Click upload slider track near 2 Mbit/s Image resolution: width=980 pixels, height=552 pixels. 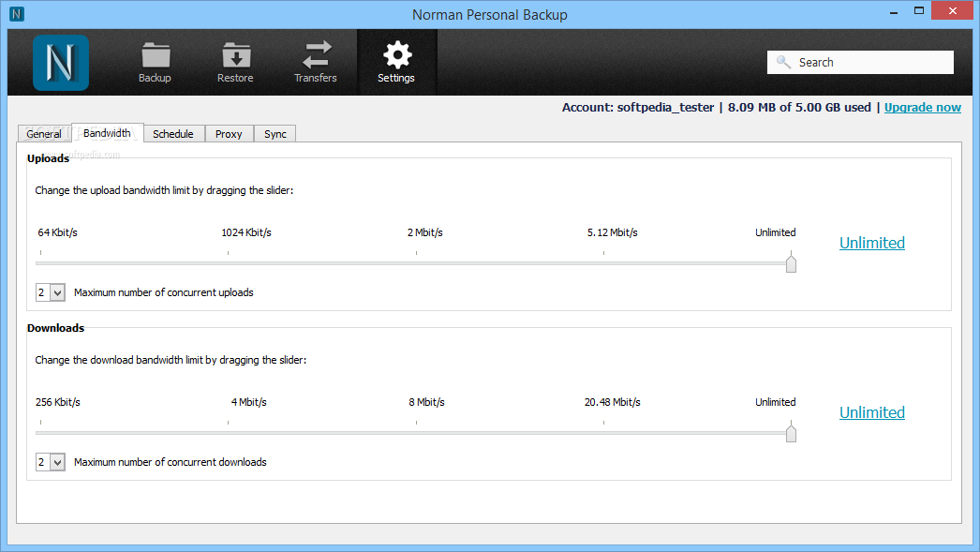(x=416, y=263)
